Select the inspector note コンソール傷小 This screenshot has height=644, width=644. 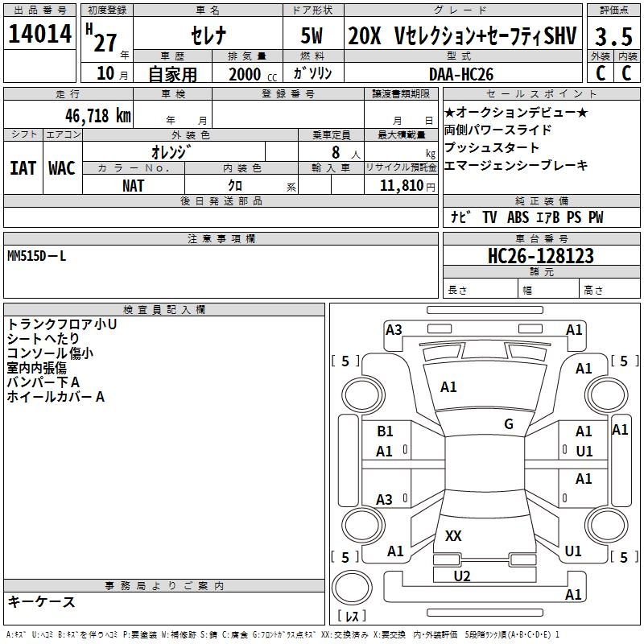click(50, 353)
